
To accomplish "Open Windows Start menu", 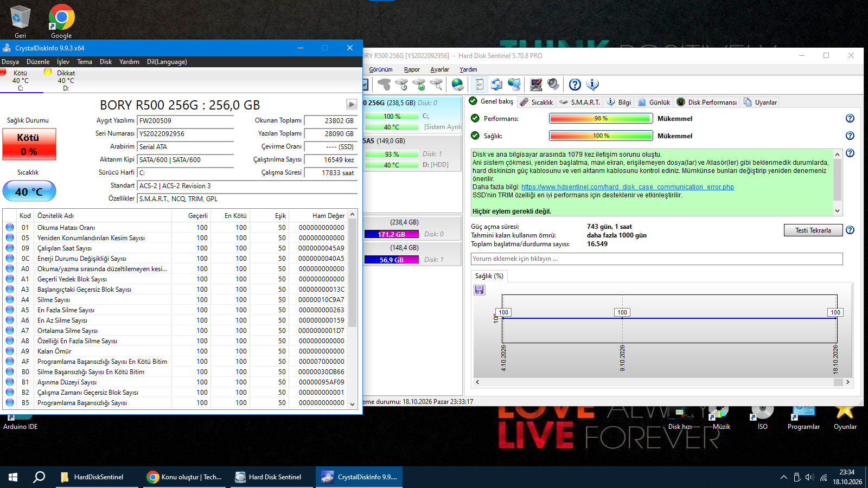I will coord(13,477).
